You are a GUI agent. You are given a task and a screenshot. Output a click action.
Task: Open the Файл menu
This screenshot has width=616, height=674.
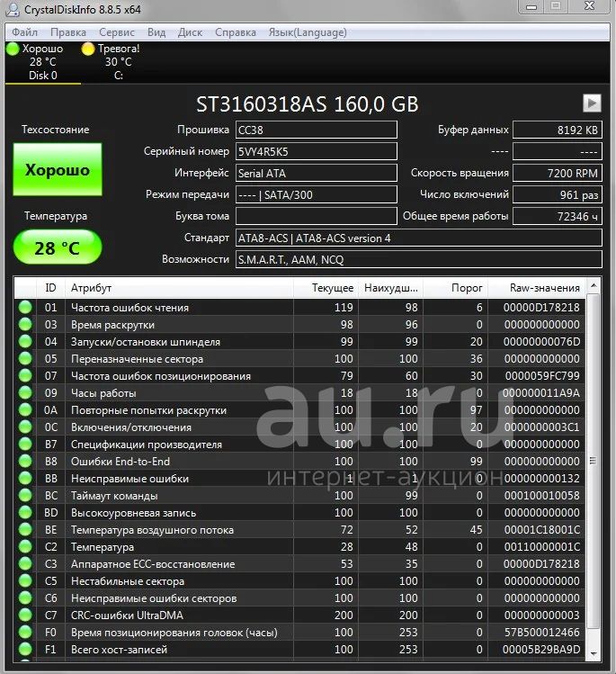pyautogui.click(x=24, y=32)
